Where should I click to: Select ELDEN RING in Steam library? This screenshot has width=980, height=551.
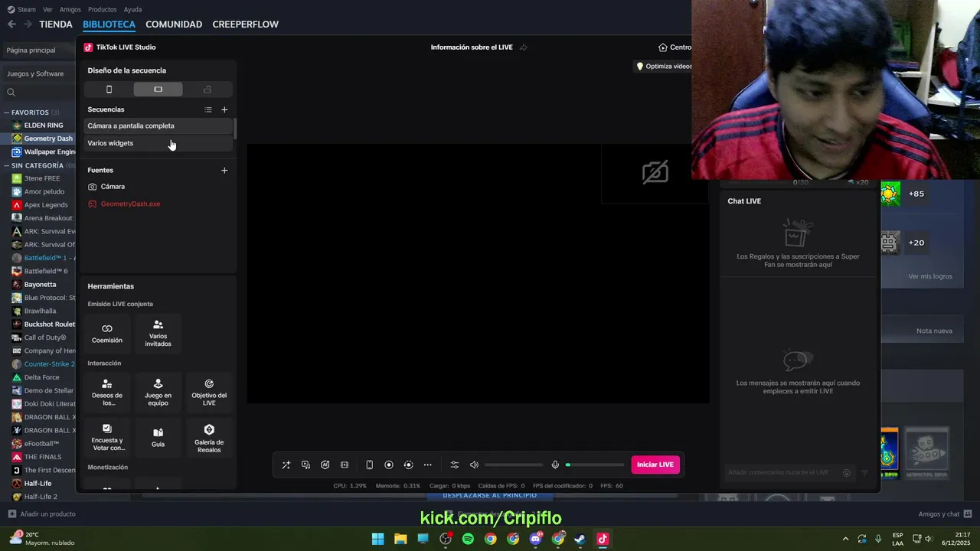click(44, 126)
